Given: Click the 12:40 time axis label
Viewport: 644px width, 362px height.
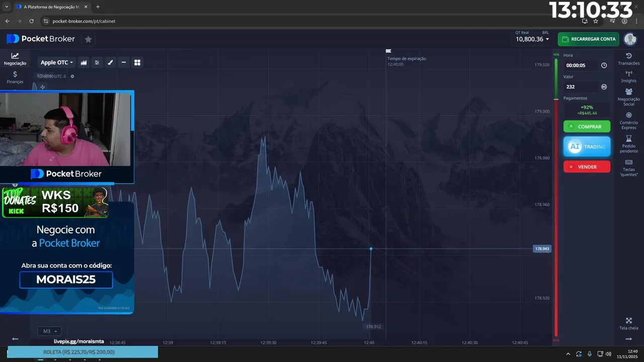Looking at the screenshot, I should click(x=369, y=342).
